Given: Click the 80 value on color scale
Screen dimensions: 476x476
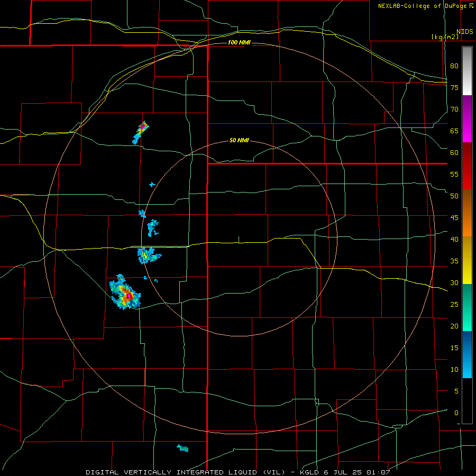Looking at the screenshot, I should tap(454, 66).
